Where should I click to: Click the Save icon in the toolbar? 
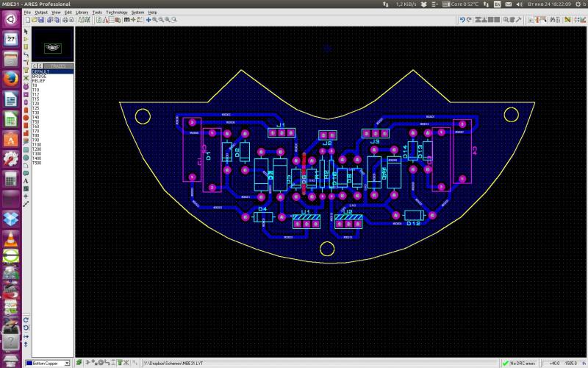(x=42, y=20)
